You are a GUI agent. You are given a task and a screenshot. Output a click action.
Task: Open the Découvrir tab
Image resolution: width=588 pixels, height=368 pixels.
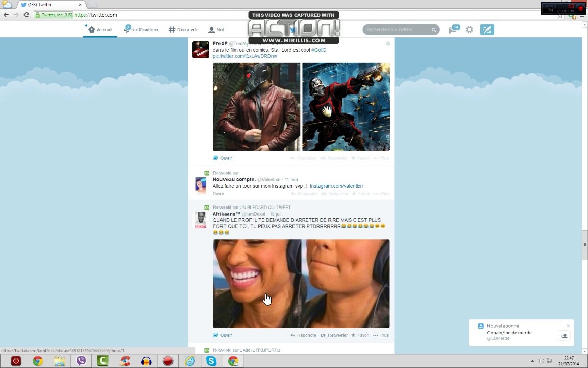click(183, 29)
